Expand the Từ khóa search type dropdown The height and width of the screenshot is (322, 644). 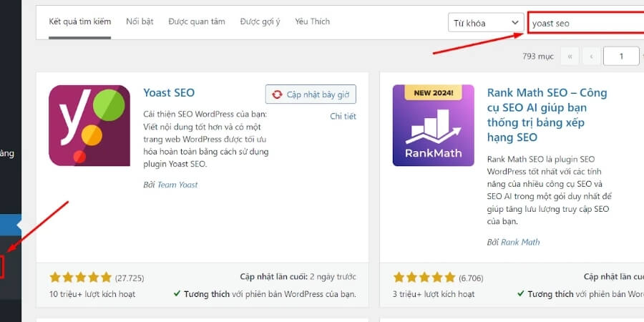point(486,23)
